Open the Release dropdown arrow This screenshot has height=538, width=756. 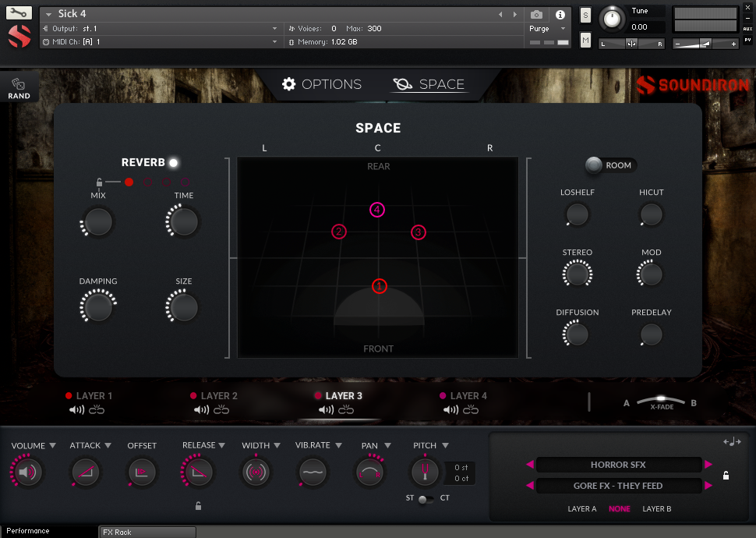(x=222, y=445)
